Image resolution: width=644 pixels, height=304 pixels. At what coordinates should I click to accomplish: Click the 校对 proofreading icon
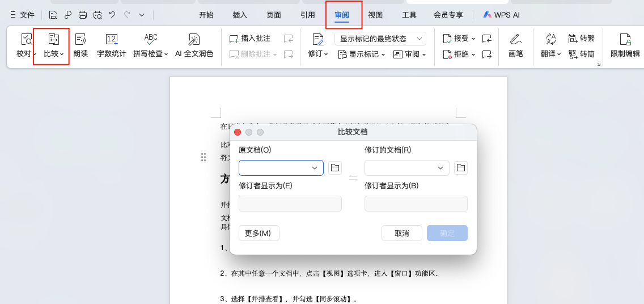(x=26, y=40)
